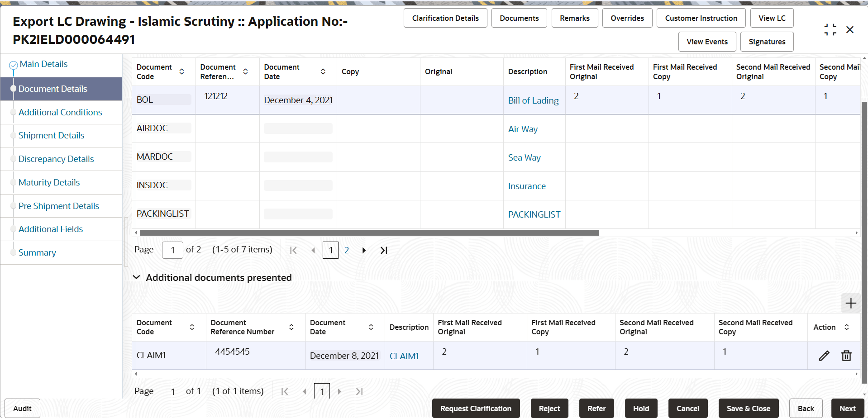Click the View LC button
Image resolution: width=868 pixels, height=418 pixels.
pos(772,18)
